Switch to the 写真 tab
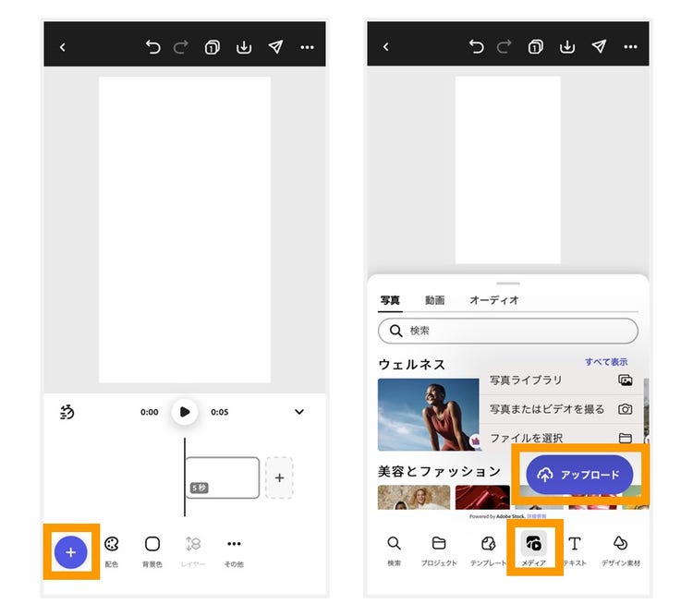The image size is (693, 616). pos(390,300)
